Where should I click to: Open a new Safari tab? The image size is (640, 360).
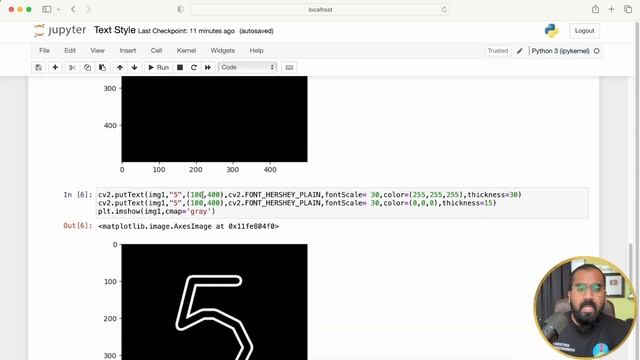coord(611,9)
